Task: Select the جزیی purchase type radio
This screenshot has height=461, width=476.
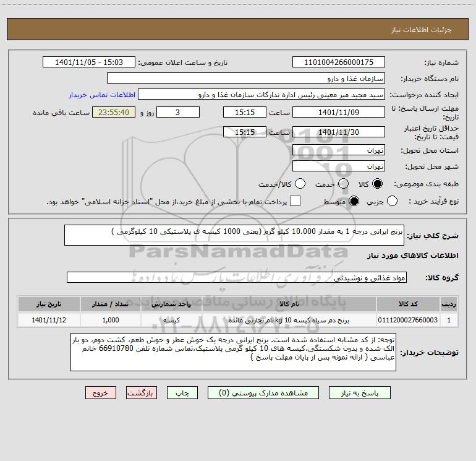Action: (x=392, y=201)
